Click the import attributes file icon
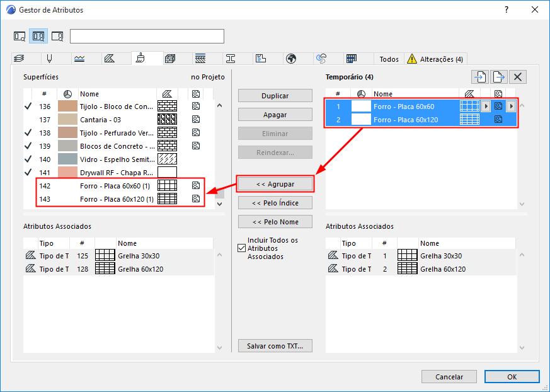Screen dimensions: 550x392 pyautogui.click(x=480, y=77)
